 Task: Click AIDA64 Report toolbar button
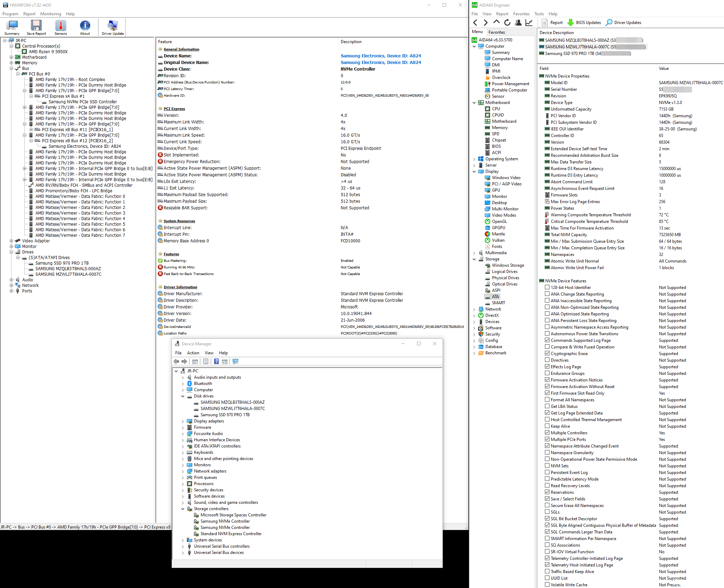coord(552,23)
